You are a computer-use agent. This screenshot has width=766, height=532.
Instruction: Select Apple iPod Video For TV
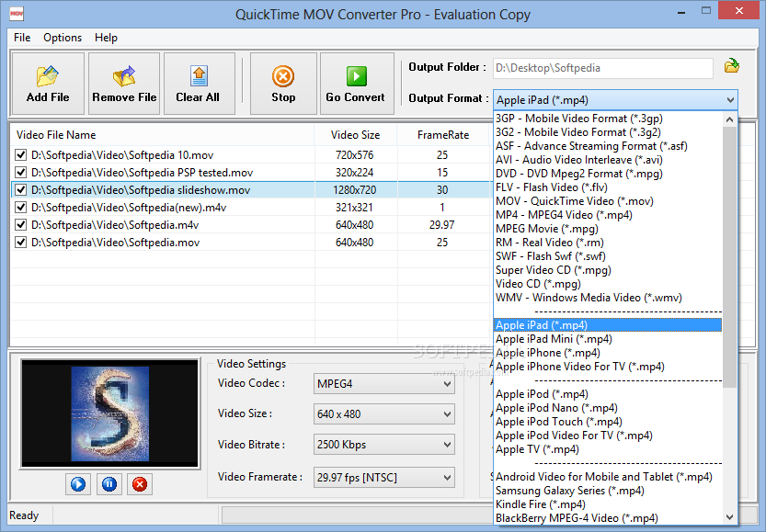pos(608,436)
